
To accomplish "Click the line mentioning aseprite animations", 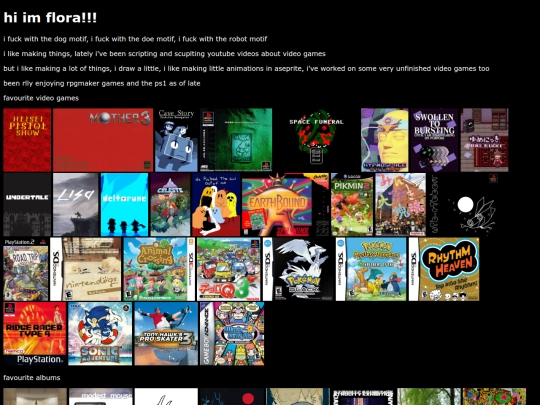I will click(246, 69).
